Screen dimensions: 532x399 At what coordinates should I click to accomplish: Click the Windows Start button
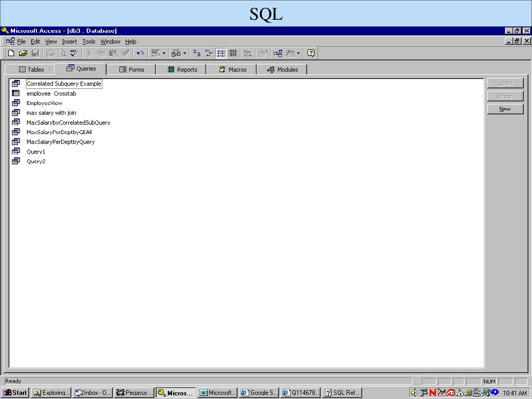[15, 393]
